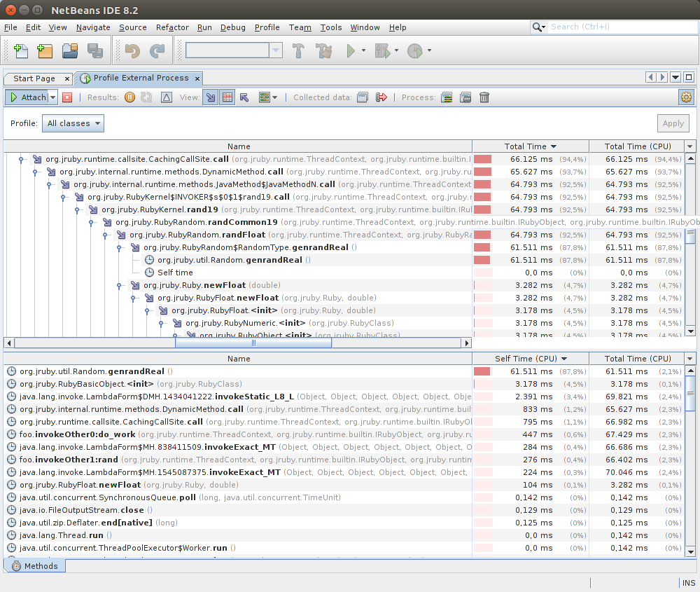
Task: Click the hot spots vertical scrollbar thumb
Action: tap(691, 393)
